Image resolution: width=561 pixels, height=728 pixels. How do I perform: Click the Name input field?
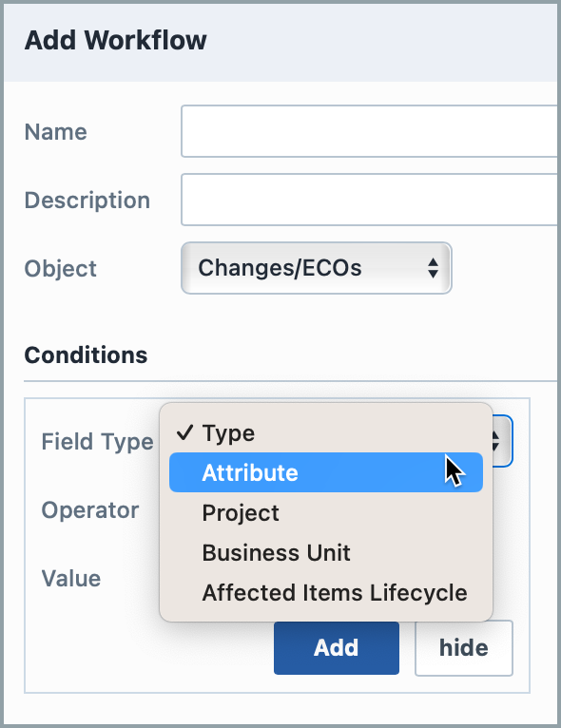(x=371, y=131)
